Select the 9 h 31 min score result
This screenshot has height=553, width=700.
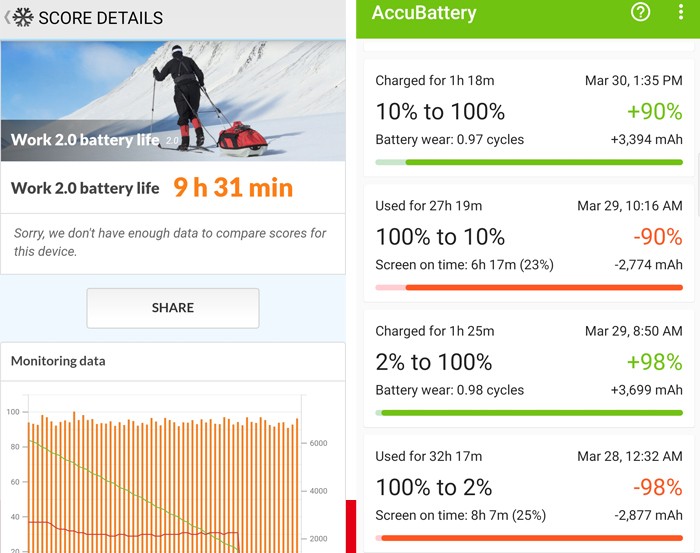233,187
